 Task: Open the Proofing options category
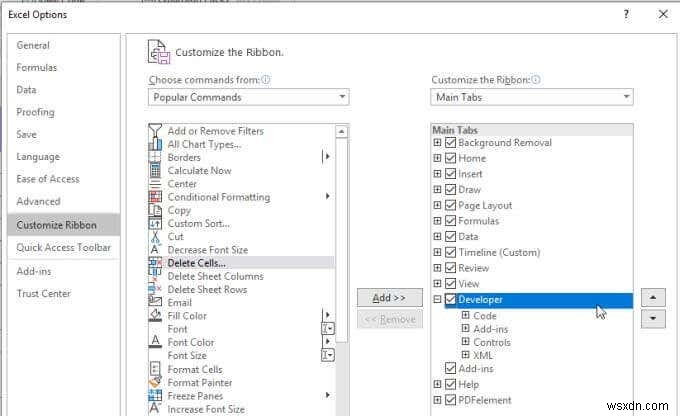coord(64,112)
